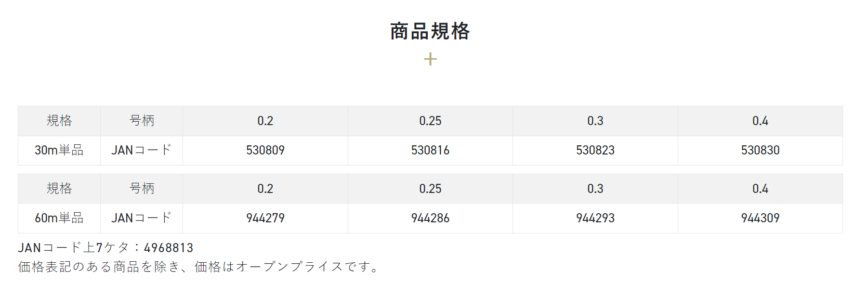The height and width of the screenshot is (282, 868).
Task: Click the 0.3 header in the 60m table
Action: 595,189
